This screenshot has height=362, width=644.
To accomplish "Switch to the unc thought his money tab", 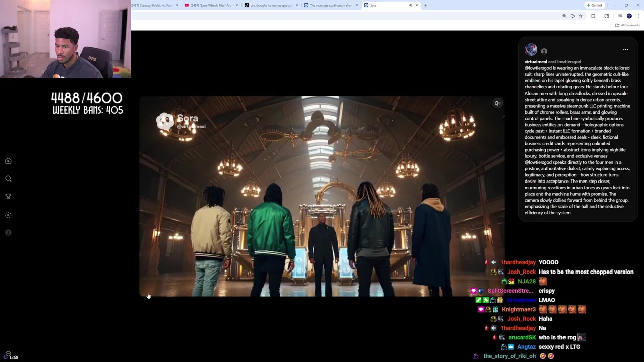I will [272, 5].
